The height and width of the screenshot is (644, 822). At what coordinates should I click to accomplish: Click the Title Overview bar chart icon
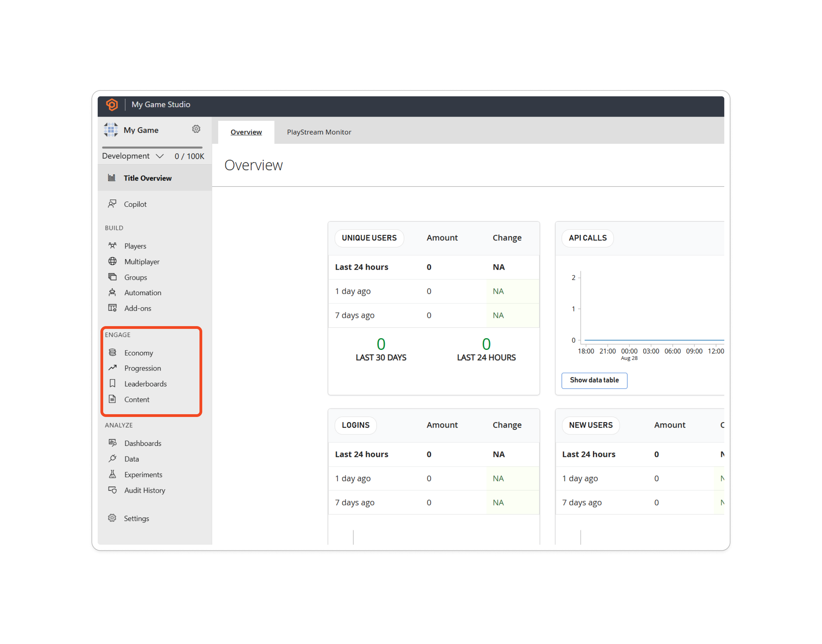pos(111,178)
